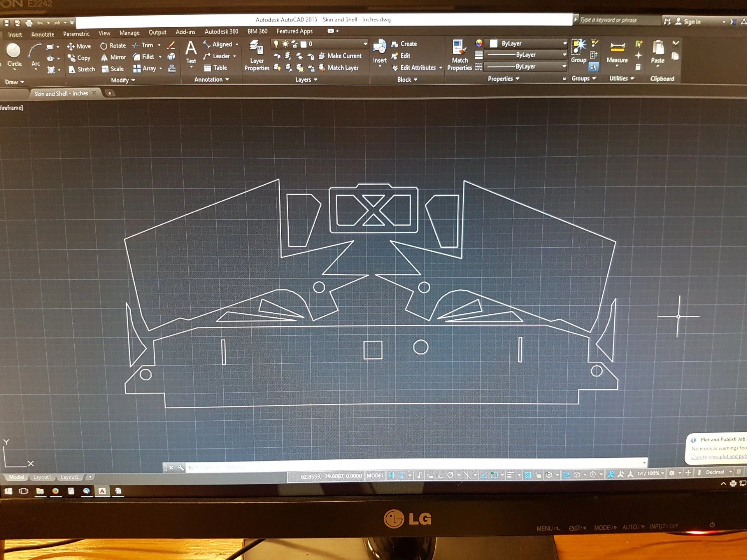Select the Arc drawing tool

click(x=35, y=55)
